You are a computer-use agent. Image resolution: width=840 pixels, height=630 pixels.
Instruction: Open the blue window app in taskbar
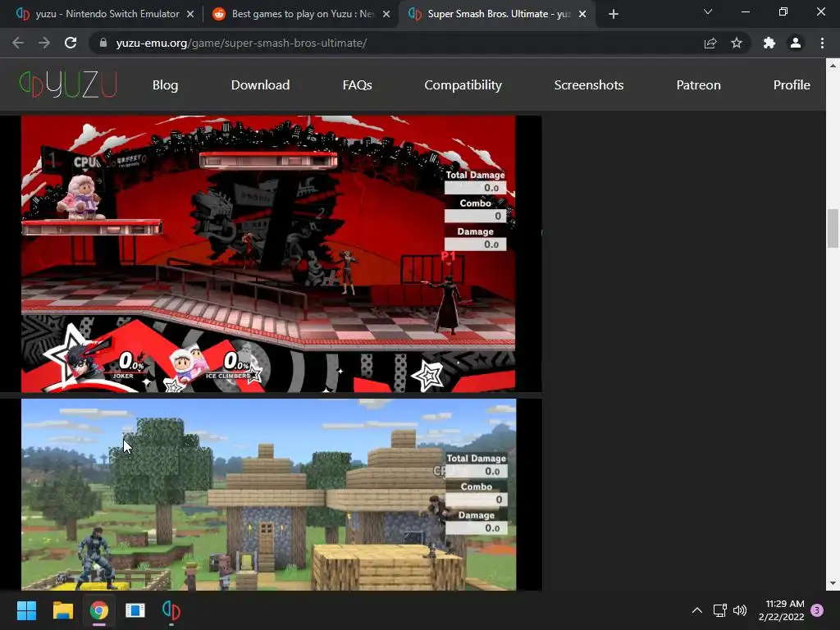pos(135,610)
